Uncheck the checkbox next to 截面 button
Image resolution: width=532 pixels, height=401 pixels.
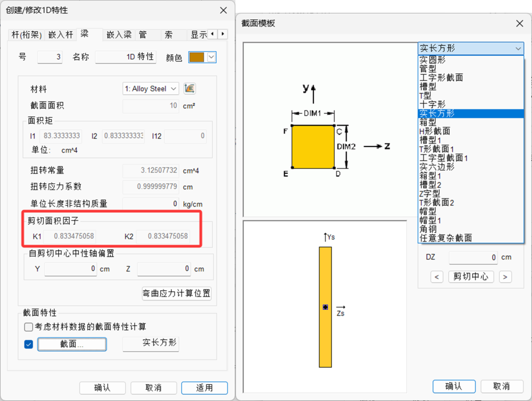pyautogui.click(x=29, y=344)
